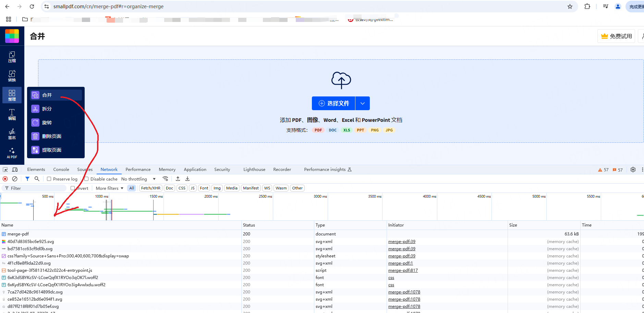The image size is (644, 313).
Task: Select the All request type filter
Action: pos(132,188)
